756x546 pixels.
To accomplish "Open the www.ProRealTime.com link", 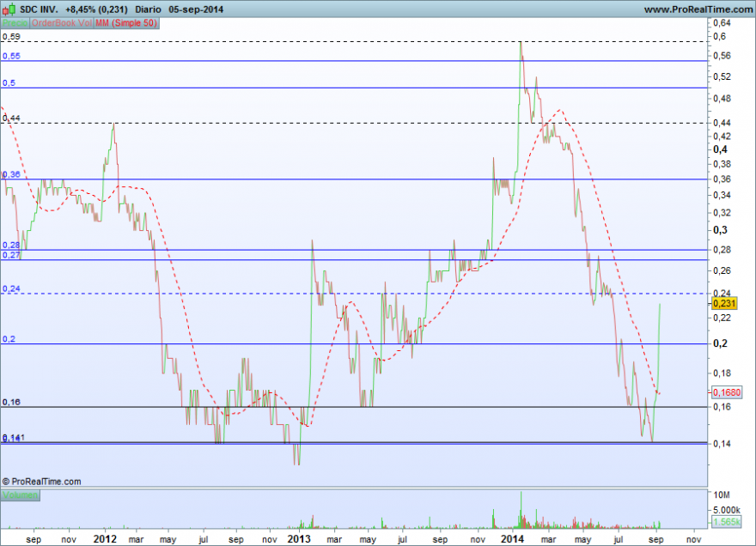I will point(698,9).
